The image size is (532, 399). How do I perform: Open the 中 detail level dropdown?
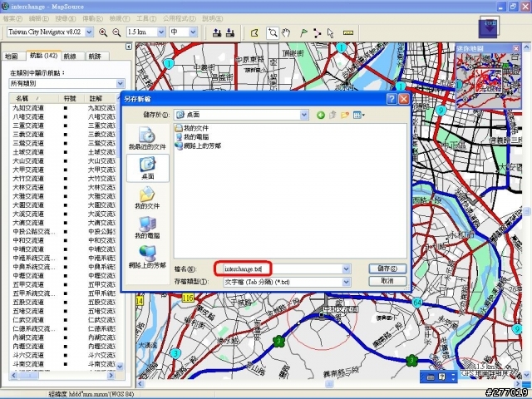[x=193, y=32]
